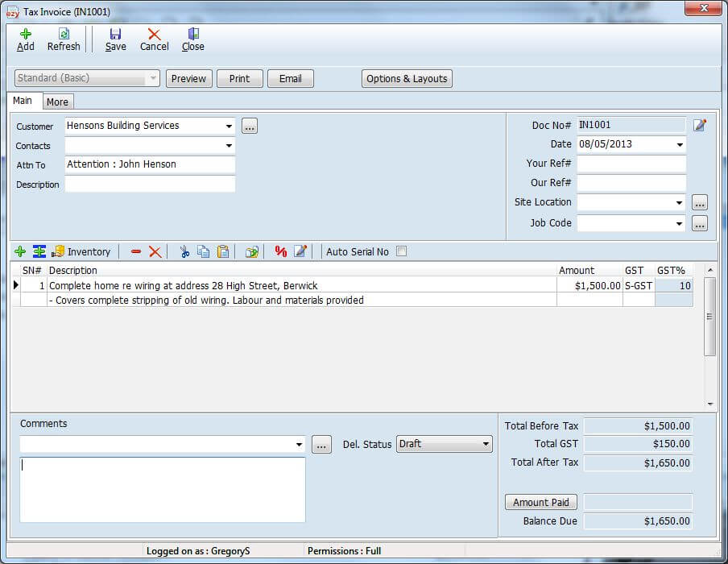Save the tax invoice
The width and height of the screenshot is (728, 564).
pos(115,39)
